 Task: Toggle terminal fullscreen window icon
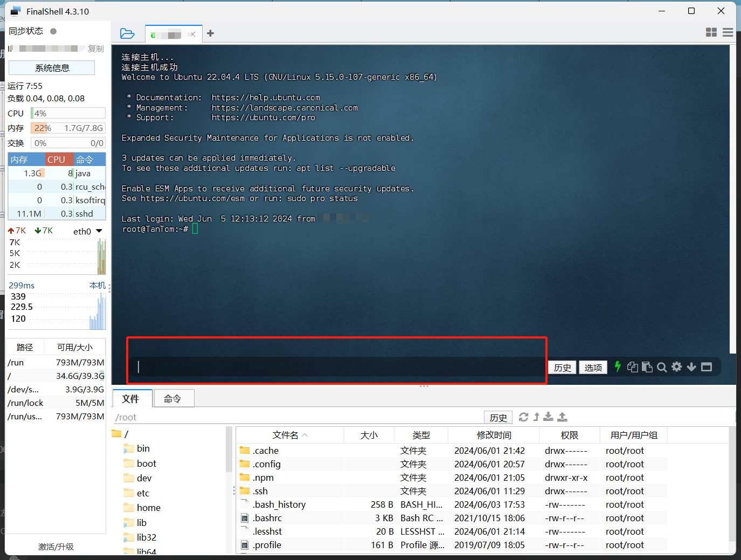tap(707, 367)
